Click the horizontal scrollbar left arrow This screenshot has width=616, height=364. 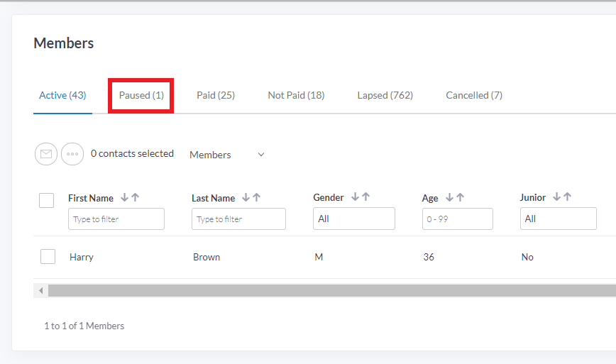tap(41, 291)
